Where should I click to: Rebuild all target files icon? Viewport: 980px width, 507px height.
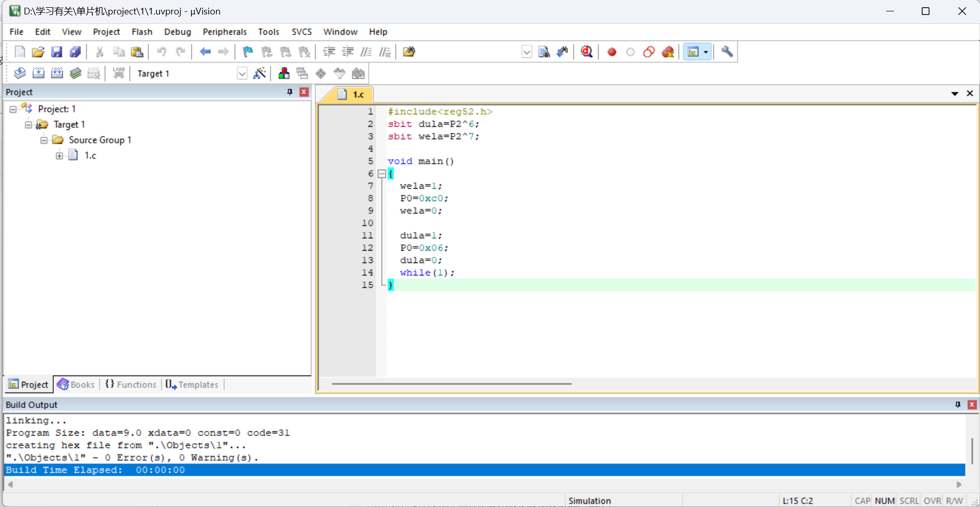57,73
